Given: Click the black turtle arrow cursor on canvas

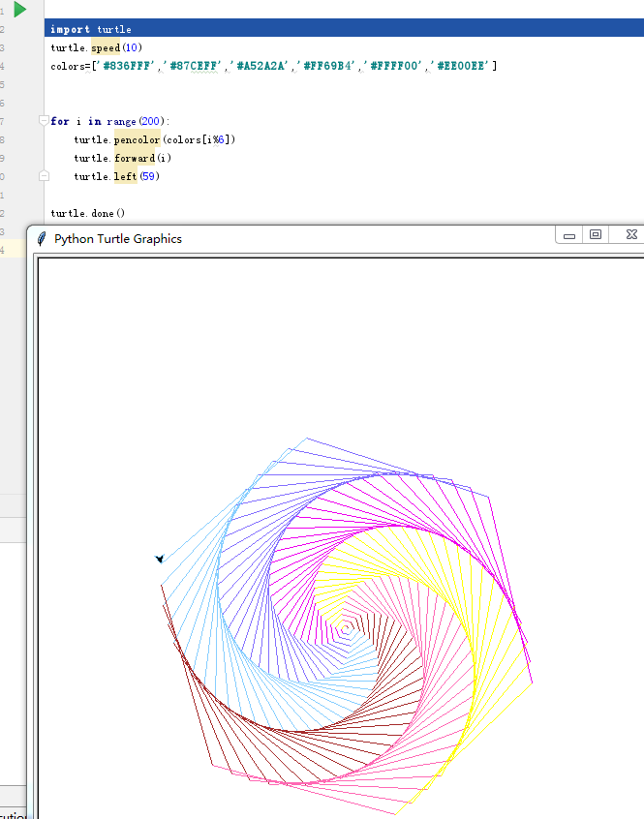Looking at the screenshot, I should coord(160,559).
